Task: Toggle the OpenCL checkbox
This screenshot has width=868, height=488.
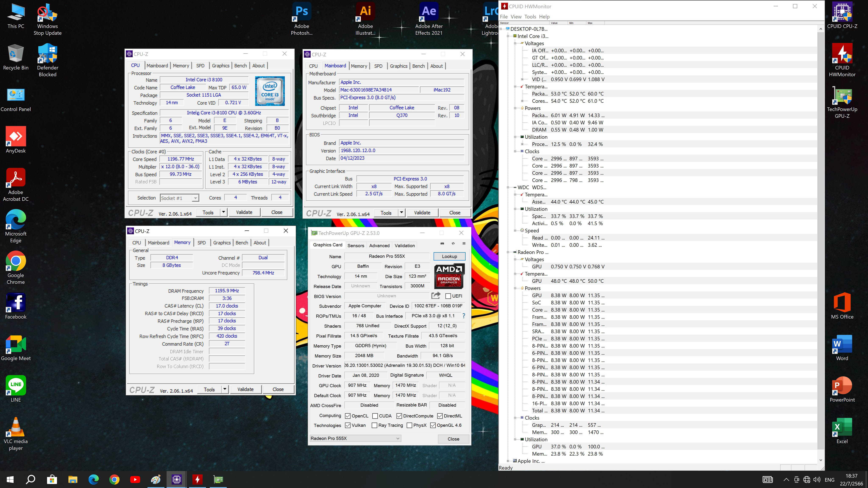Action: (x=348, y=416)
